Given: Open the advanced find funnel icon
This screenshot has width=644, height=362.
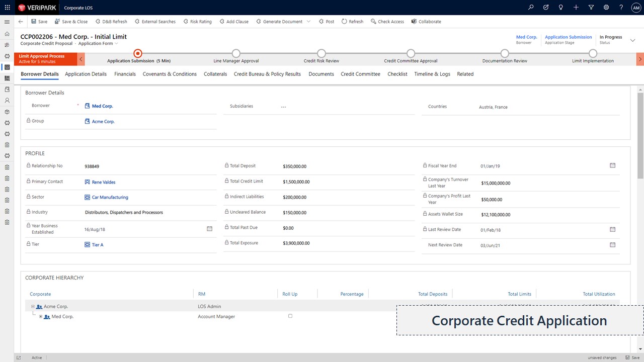Looking at the screenshot, I should tap(591, 8).
